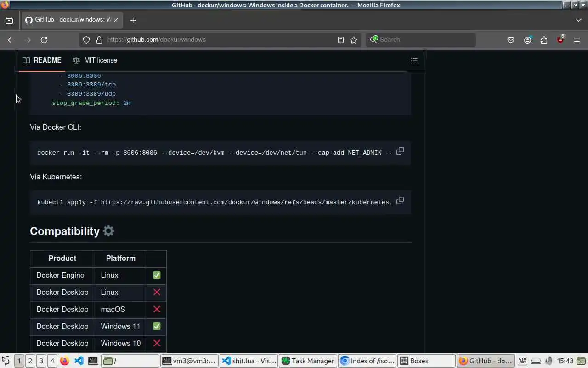Click the check mark in Windows 11 row

[x=157, y=326]
